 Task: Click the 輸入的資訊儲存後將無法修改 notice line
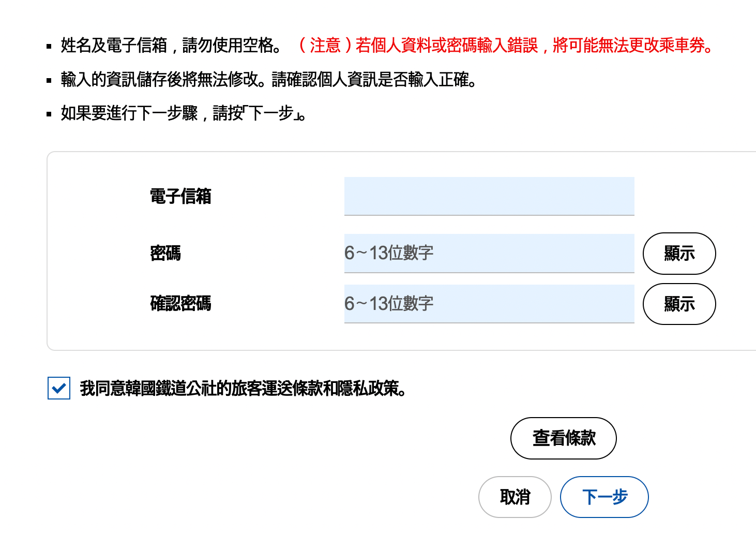(x=269, y=80)
